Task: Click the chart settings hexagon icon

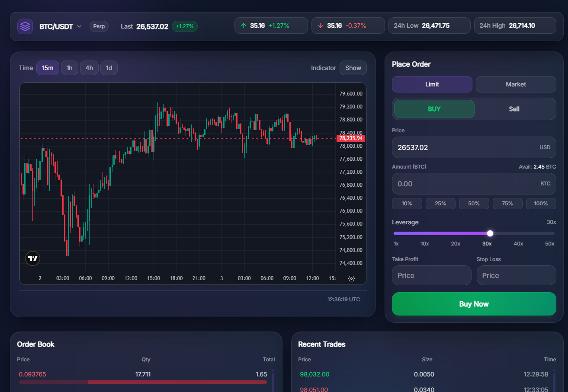Action: click(351, 278)
